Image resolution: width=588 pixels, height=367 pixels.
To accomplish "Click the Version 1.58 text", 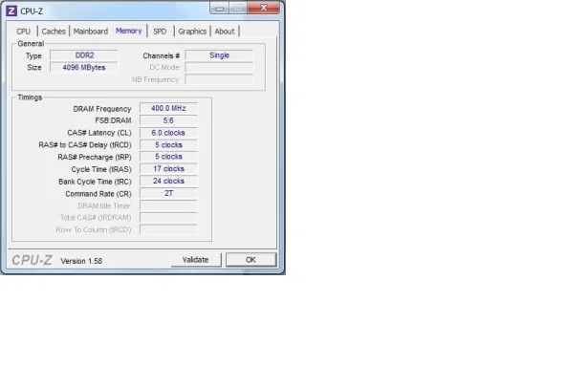I will pos(81,261).
